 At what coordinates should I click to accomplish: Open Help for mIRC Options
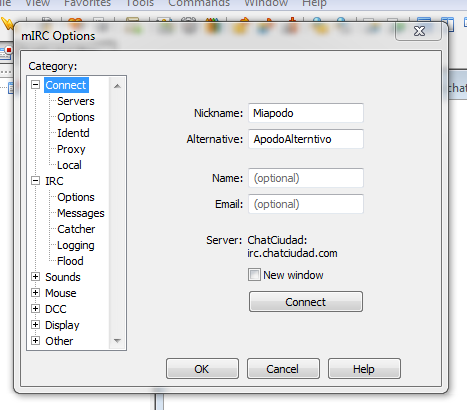pos(364,369)
